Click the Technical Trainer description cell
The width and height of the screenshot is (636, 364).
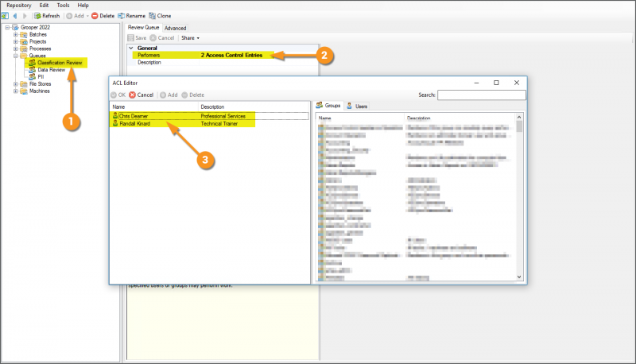219,124
